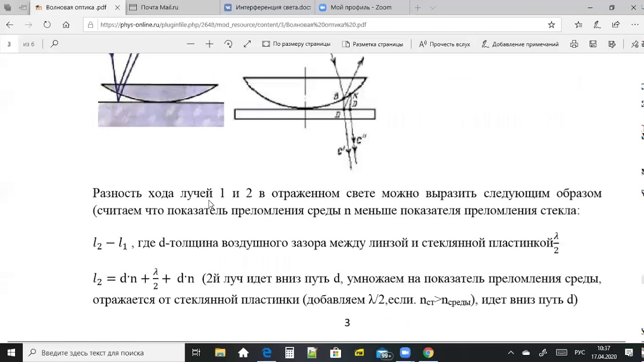Click Прочесть вслух read aloud button
Image resolution: width=644 pixels, height=362 pixels.
[445, 44]
